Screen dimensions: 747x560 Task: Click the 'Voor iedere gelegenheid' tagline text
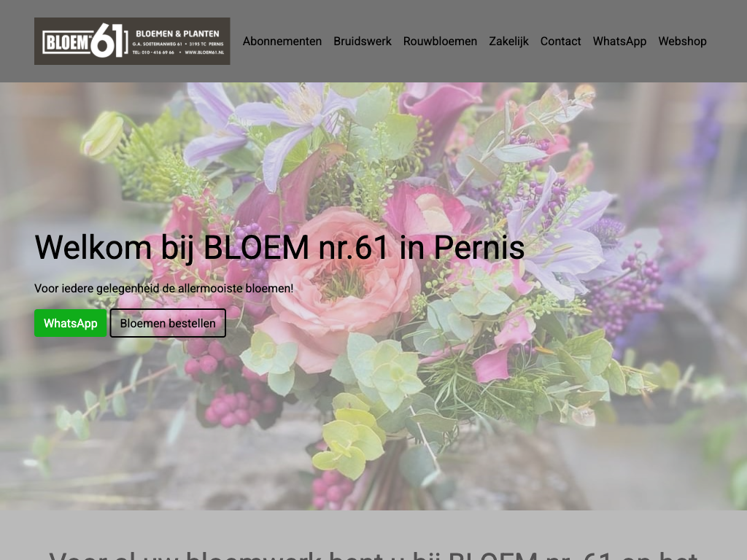pyautogui.click(x=164, y=289)
